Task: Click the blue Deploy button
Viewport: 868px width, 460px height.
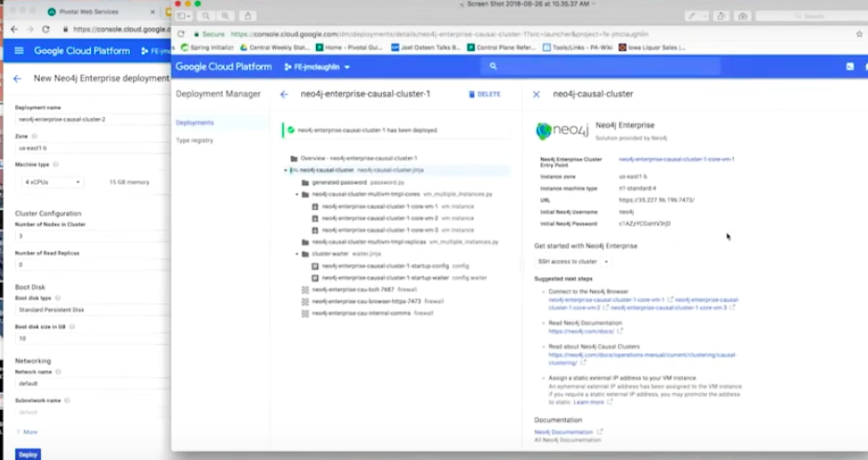Action: click(28, 454)
